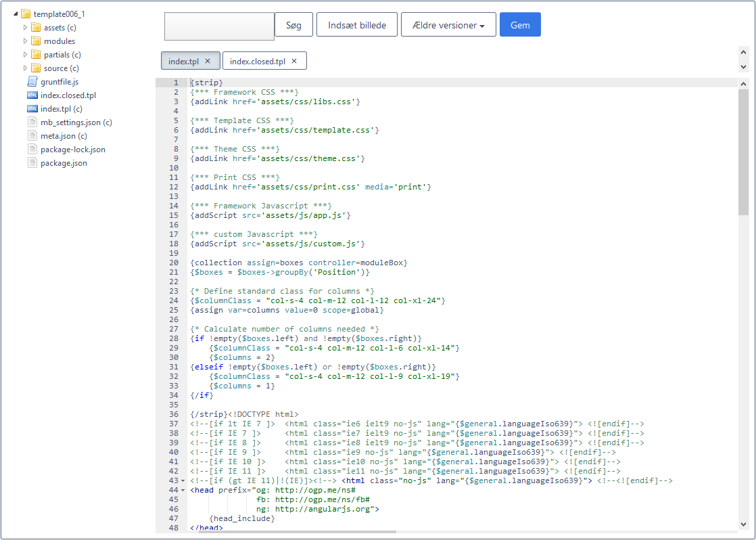This screenshot has width=756, height=540.
Task: Open the Ældre versioner dropdown
Action: pyautogui.click(x=448, y=25)
